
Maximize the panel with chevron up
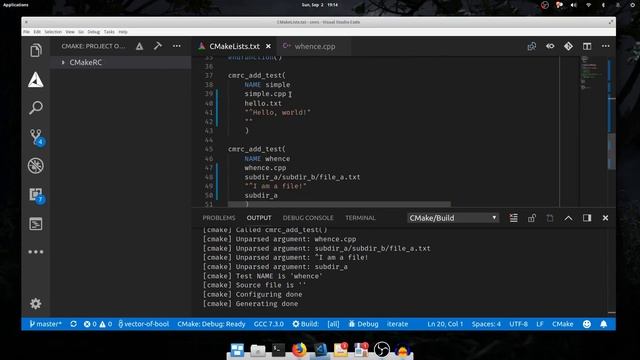click(x=568, y=218)
